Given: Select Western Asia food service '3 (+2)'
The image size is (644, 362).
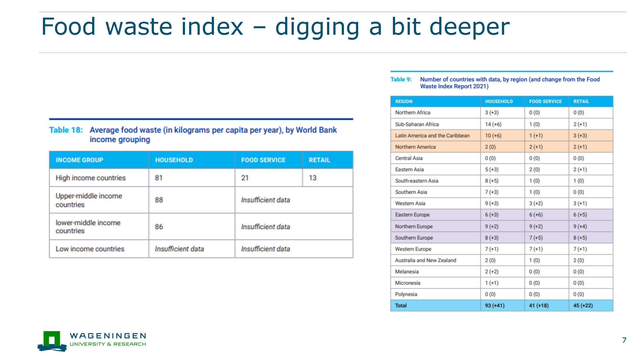Looking at the screenshot, I should (x=536, y=203).
